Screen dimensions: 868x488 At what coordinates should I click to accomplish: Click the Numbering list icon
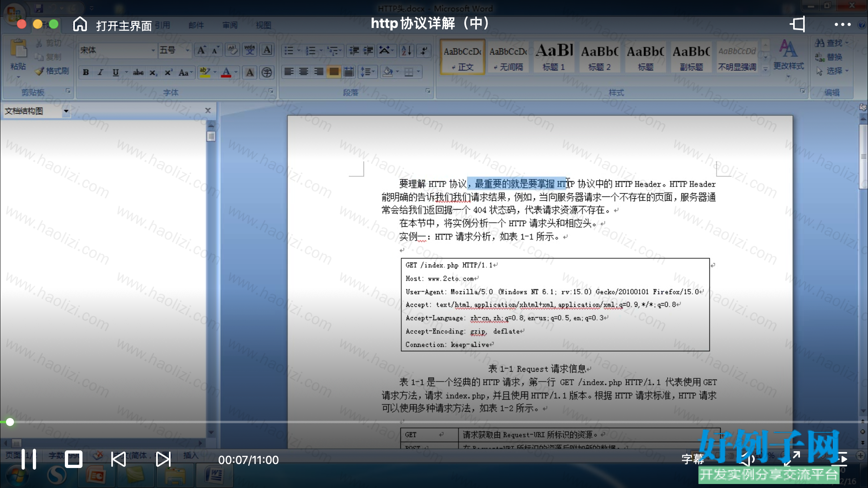311,50
